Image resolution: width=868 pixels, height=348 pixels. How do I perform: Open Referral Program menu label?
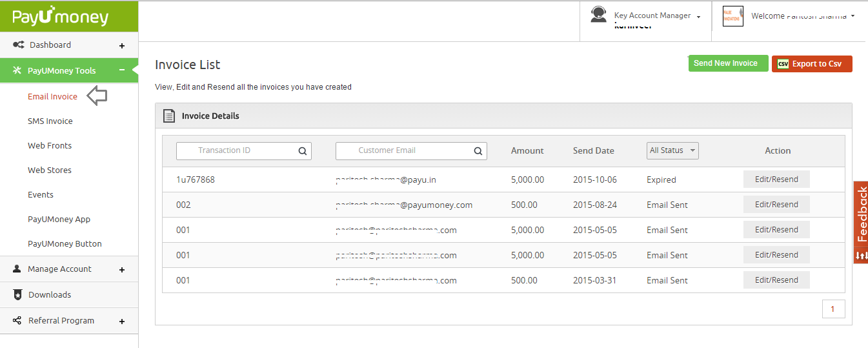[61, 320]
